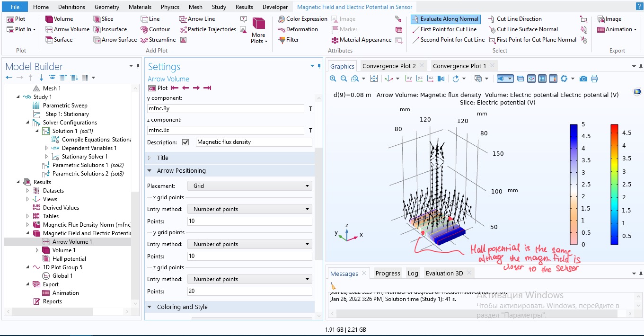644x336 pixels.
Task: Click Zoom Extents in graphics toolbar
Action: pos(374,79)
